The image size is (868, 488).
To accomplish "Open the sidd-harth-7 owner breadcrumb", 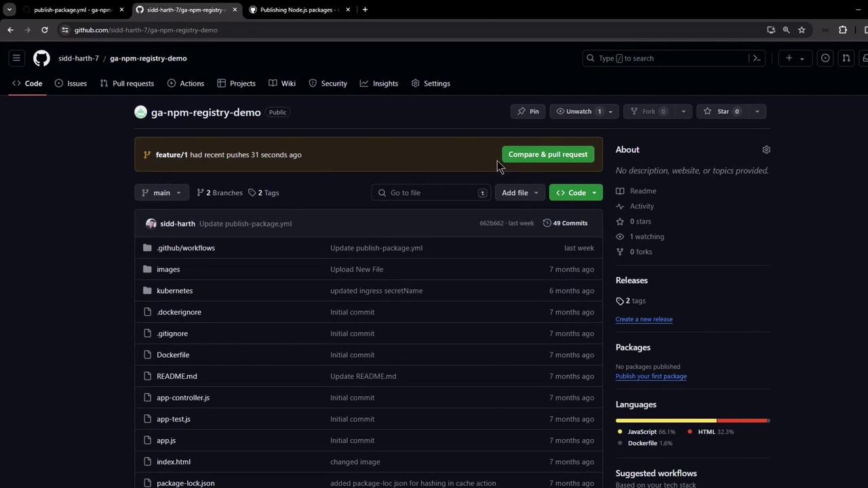I will (x=79, y=58).
